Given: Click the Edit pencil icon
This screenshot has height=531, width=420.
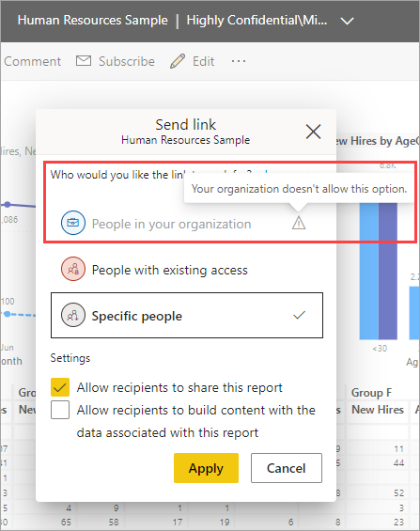Looking at the screenshot, I should pyautogui.click(x=178, y=61).
